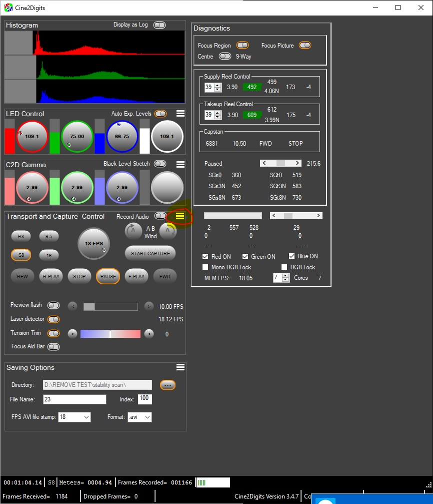Screen dimensions: 433x504
Task: Click the START CAPTURE button
Action: coord(150,253)
